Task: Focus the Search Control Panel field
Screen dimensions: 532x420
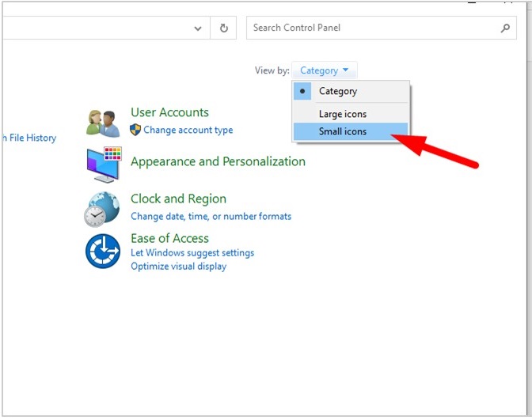Action: (372, 28)
